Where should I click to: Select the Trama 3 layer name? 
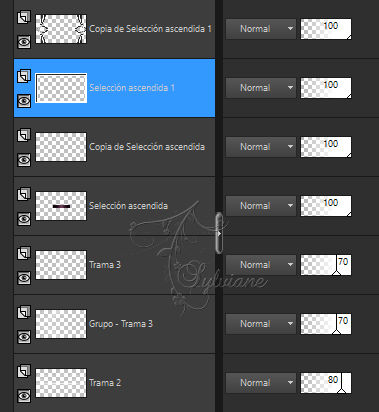pyautogui.click(x=105, y=265)
